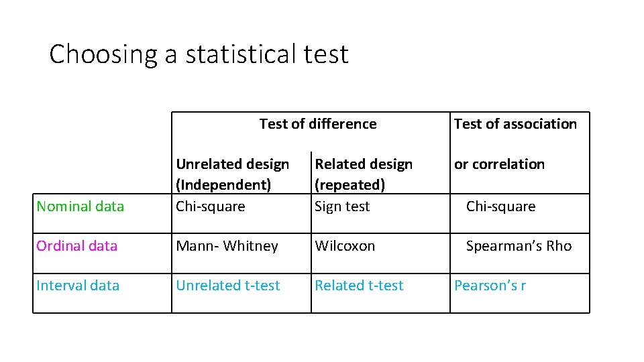644x362 pixels.
Task: Click the "Pearson's r" cell
Action: click(x=490, y=286)
